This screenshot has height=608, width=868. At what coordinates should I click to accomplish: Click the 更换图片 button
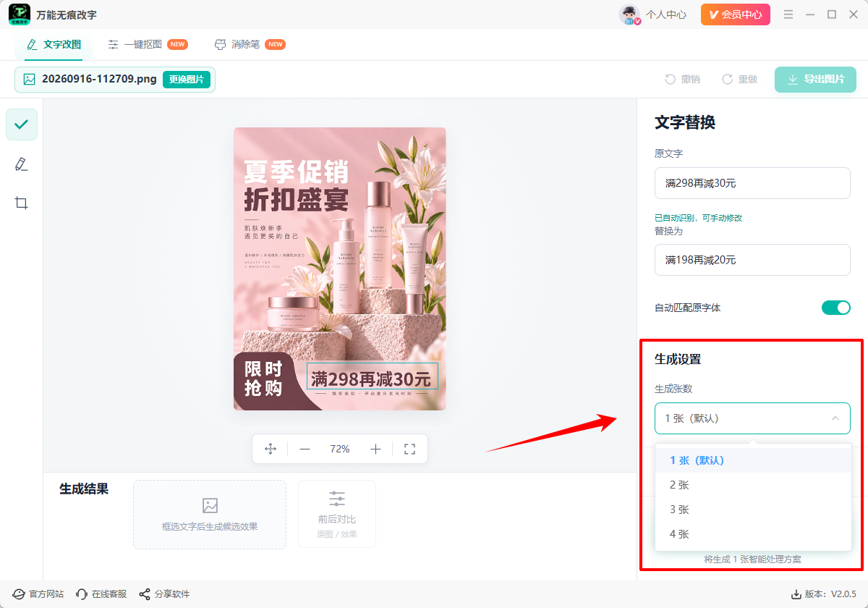pyautogui.click(x=187, y=80)
